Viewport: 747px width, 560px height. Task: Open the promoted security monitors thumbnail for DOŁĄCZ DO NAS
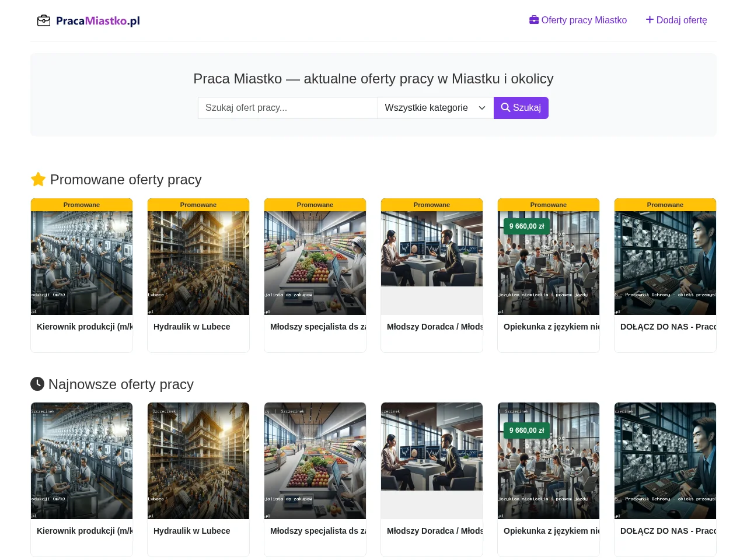[x=665, y=263]
